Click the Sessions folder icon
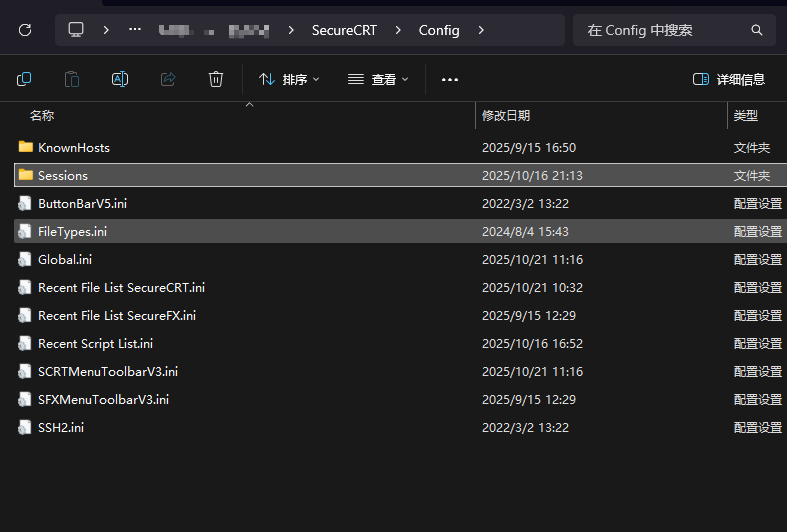This screenshot has height=532, width=787. click(26, 175)
